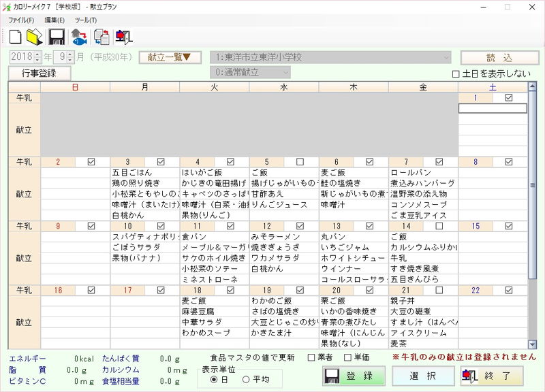This screenshot has width=545, height=392.
Task: Click the calendar scrollbar down arrow
Action: [x=532, y=344]
